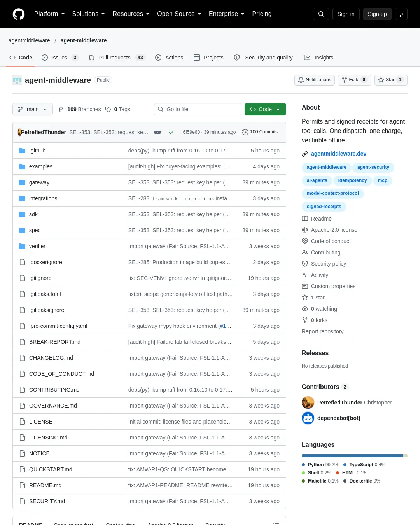
Task: Open commit hash 6f59e60
Action: (x=191, y=132)
